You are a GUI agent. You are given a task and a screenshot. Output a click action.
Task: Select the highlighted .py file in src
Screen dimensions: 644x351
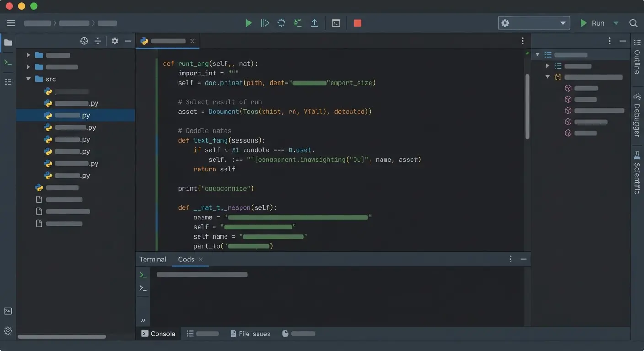coord(75,115)
